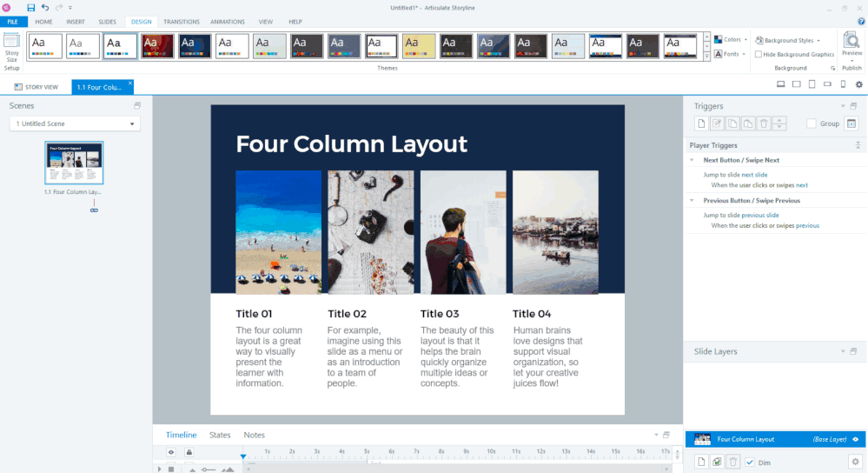Check the Group triggers checkbox
The image size is (868, 473).
(x=812, y=123)
